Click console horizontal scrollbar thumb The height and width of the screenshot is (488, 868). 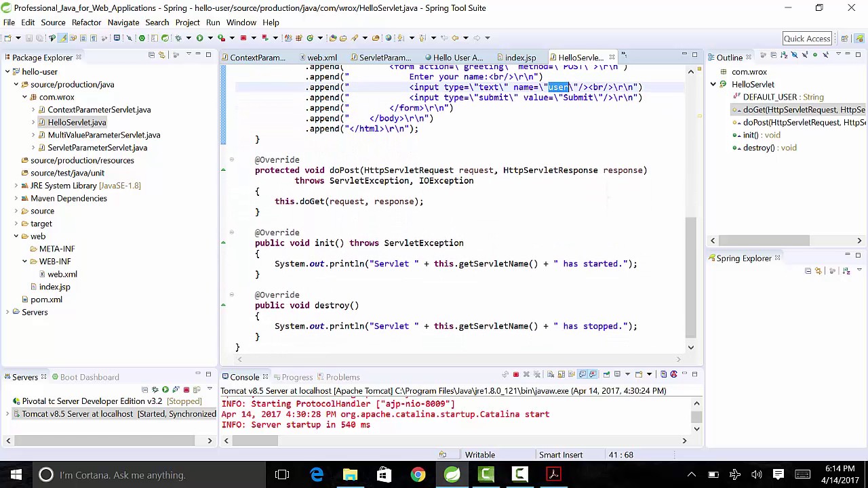[255, 441]
